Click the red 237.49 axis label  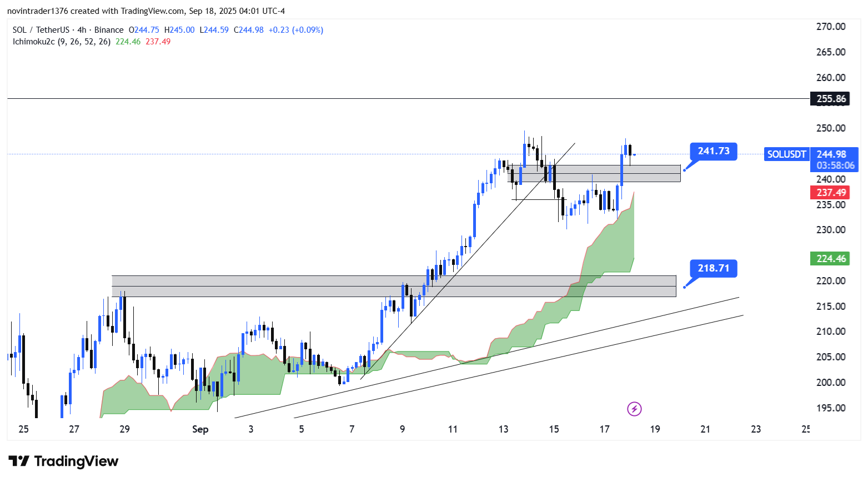point(831,193)
